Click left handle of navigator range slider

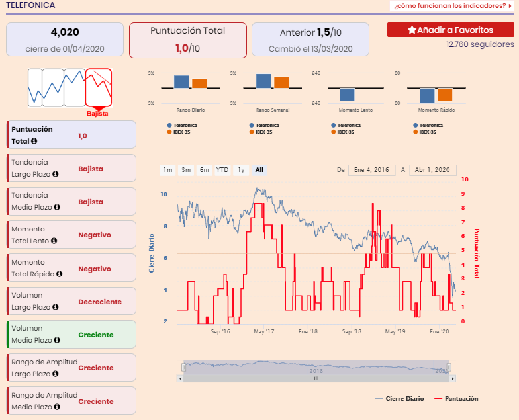coord(184,368)
